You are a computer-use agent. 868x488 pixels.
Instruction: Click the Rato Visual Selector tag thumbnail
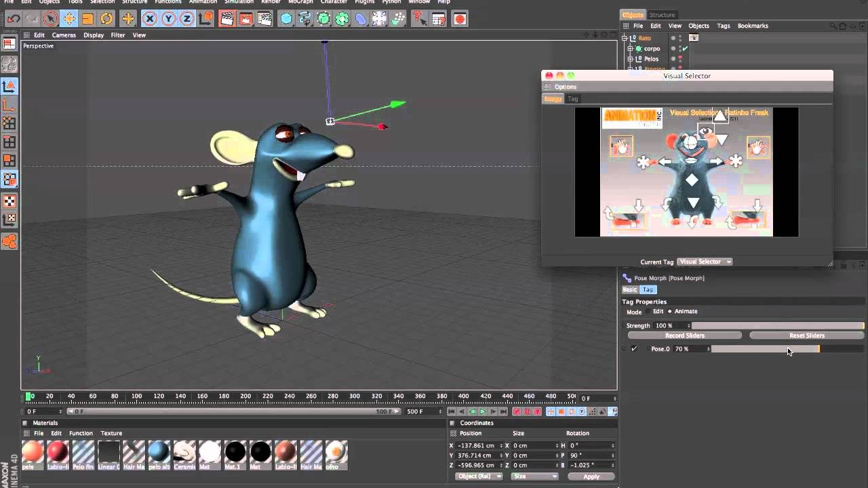point(694,38)
